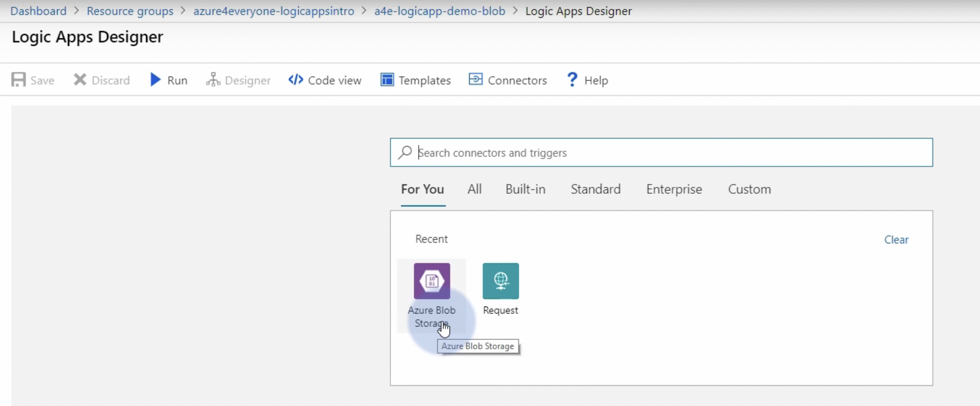Show the Enterprise connectors tab
Viewport: 980px width, 406px height.
point(674,189)
